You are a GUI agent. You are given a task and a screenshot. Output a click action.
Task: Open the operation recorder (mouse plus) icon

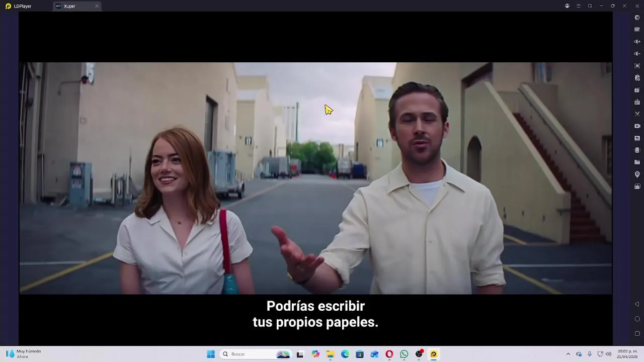(637, 78)
